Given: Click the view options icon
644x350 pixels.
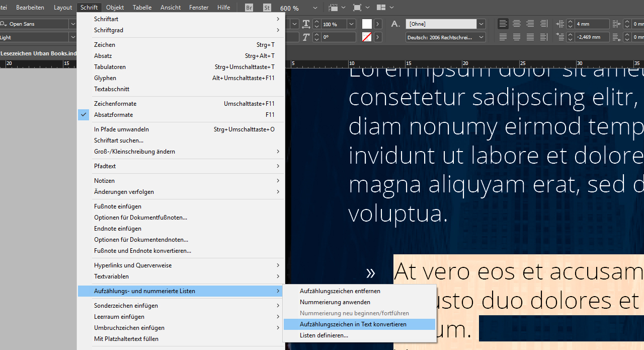Looking at the screenshot, I should coord(333,8).
